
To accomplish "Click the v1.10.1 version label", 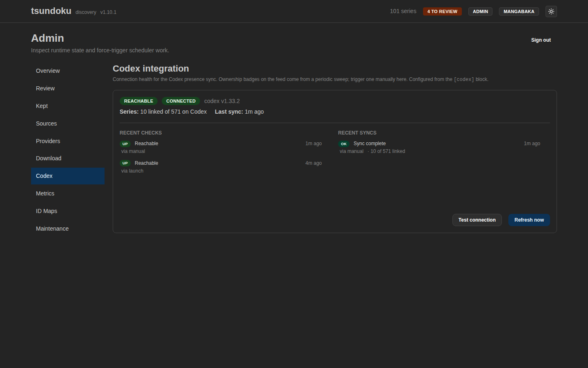I will pyautogui.click(x=108, y=12).
